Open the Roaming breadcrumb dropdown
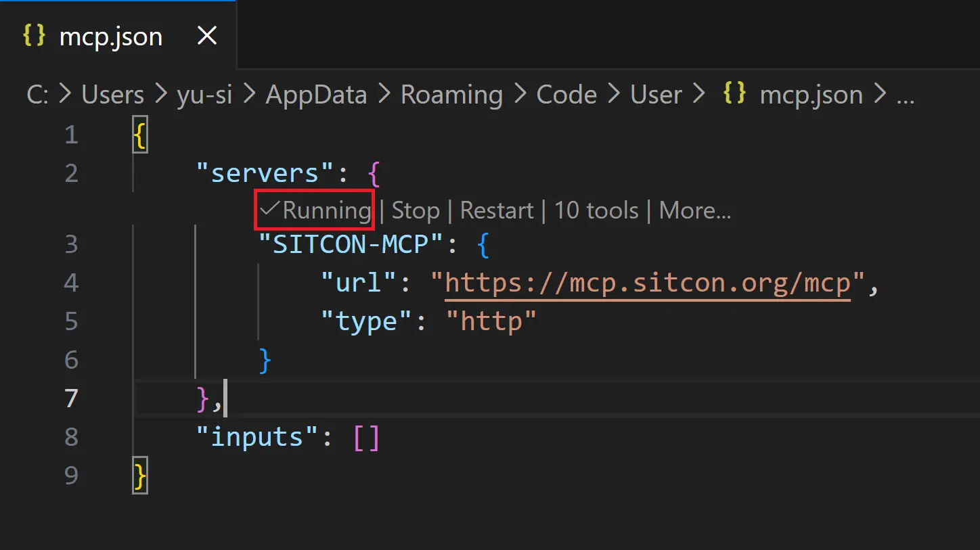 click(451, 95)
